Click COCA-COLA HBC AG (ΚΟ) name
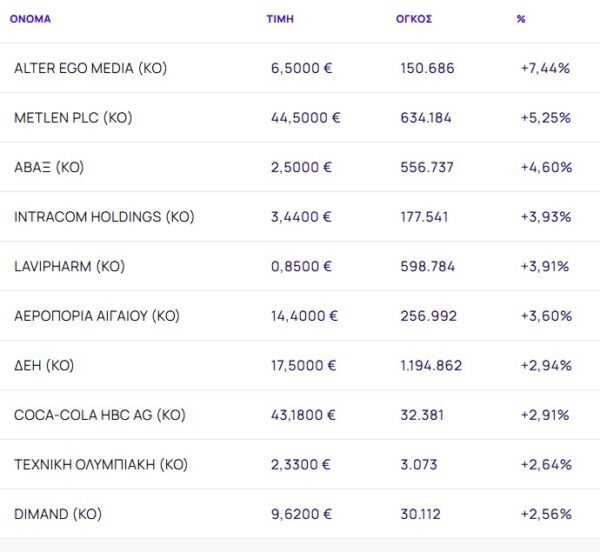 click(100, 415)
